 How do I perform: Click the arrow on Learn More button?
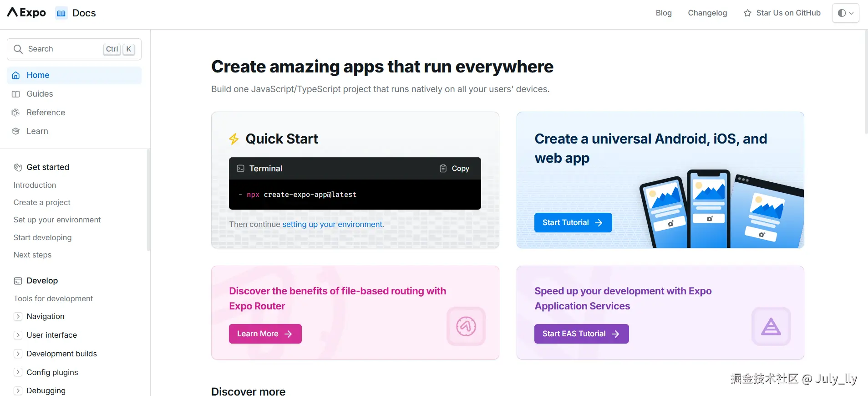(288, 334)
